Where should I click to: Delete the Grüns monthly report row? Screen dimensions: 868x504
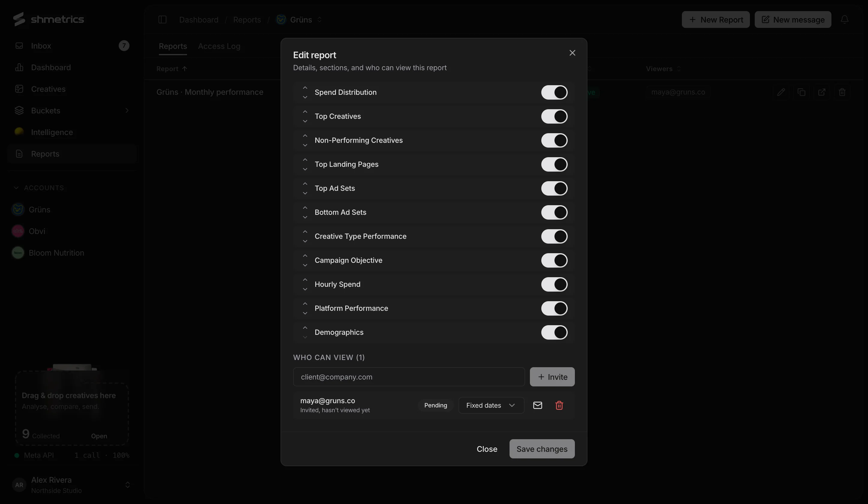tap(842, 92)
